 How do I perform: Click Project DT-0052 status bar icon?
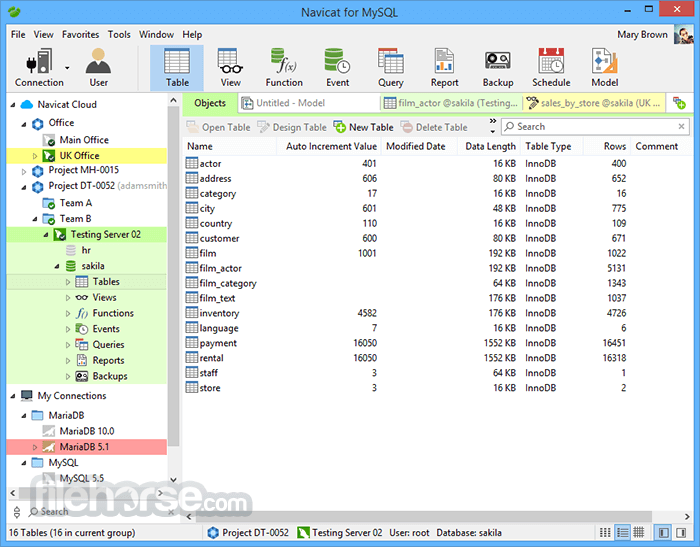(x=213, y=532)
